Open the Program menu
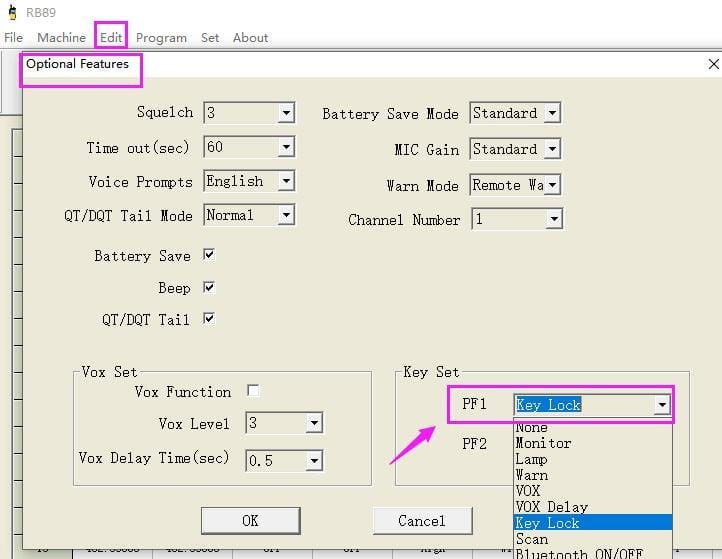 pyautogui.click(x=161, y=37)
